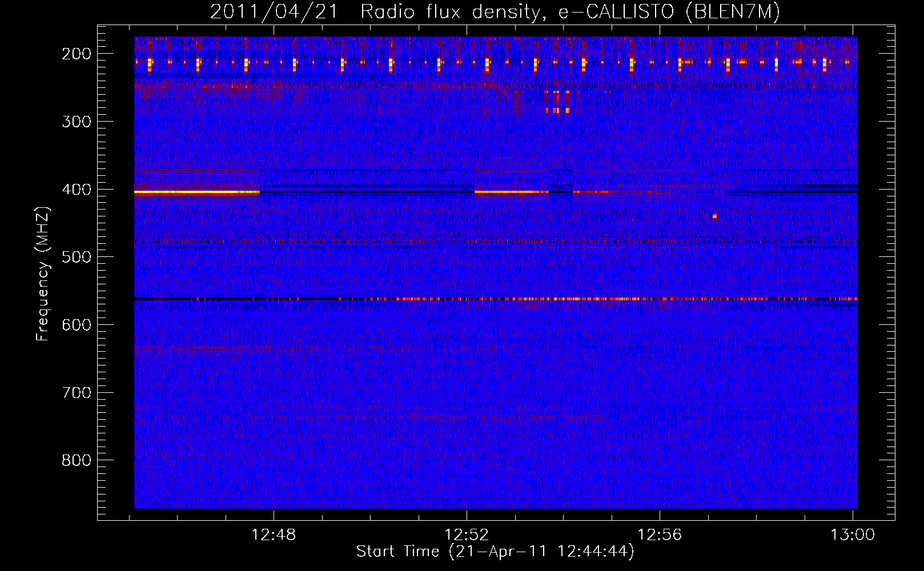Image resolution: width=924 pixels, height=571 pixels.
Task: Click the 600 frequency tick label
Action: pos(77,325)
